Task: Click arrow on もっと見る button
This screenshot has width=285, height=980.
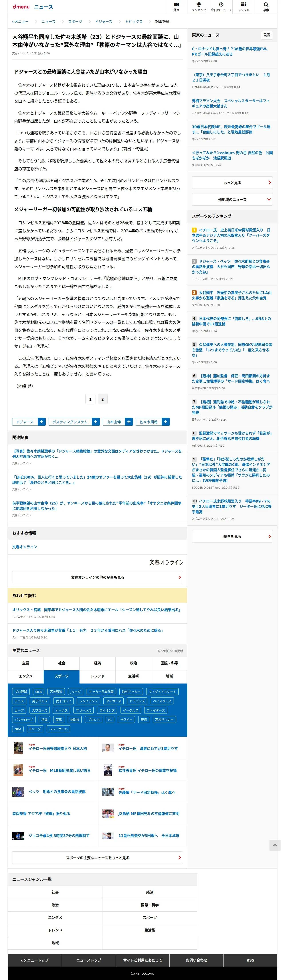Action: 269,183
